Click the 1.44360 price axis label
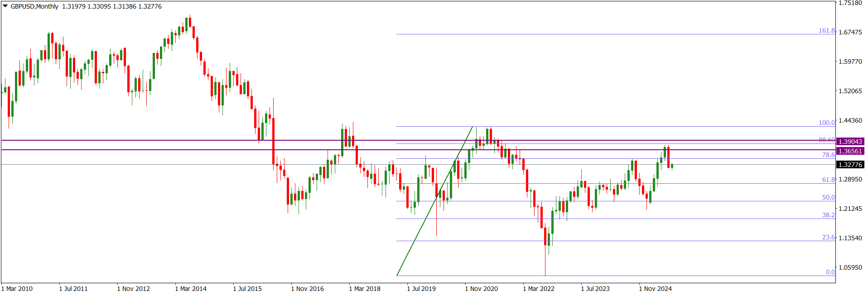This screenshot has width=868, height=295. [x=850, y=120]
